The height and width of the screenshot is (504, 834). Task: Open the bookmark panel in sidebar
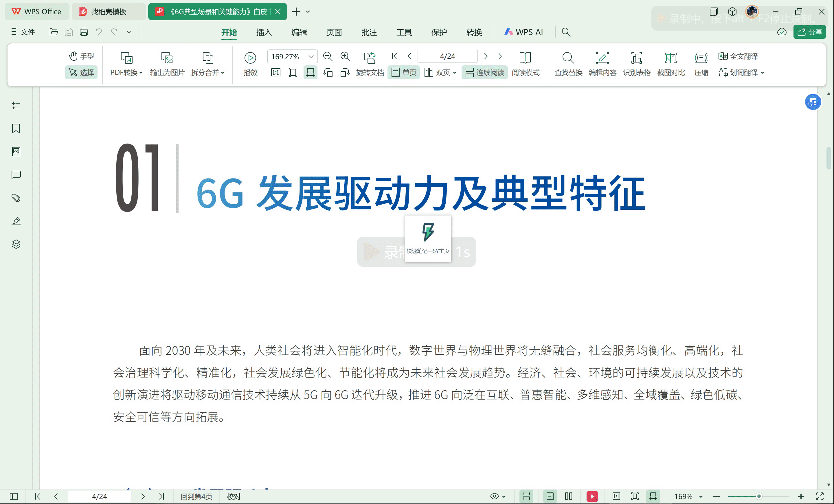(16, 129)
